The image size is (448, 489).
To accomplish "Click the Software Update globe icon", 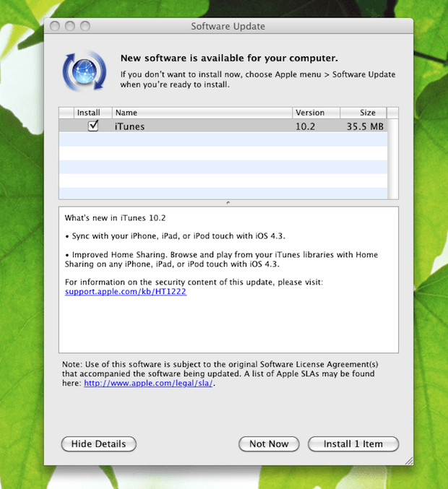I will click(85, 71).
